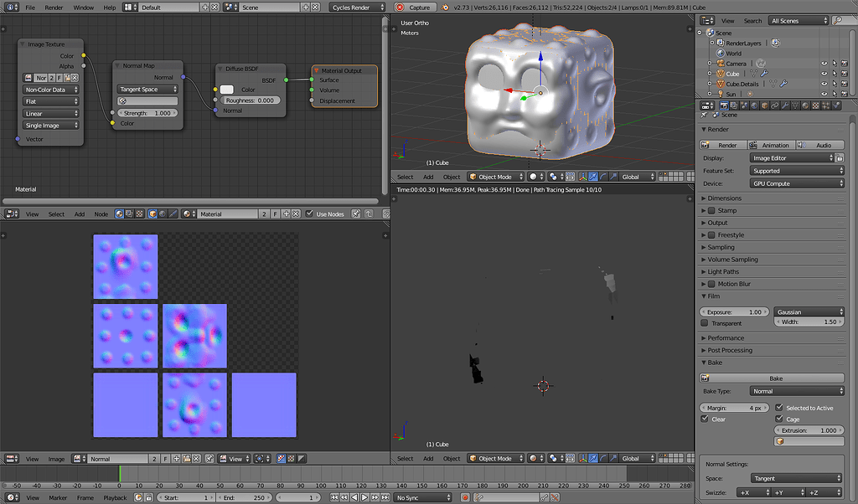This screenshot has width=858, height=504.
Task: Click the Capture button in top bar
Action: 415,7
